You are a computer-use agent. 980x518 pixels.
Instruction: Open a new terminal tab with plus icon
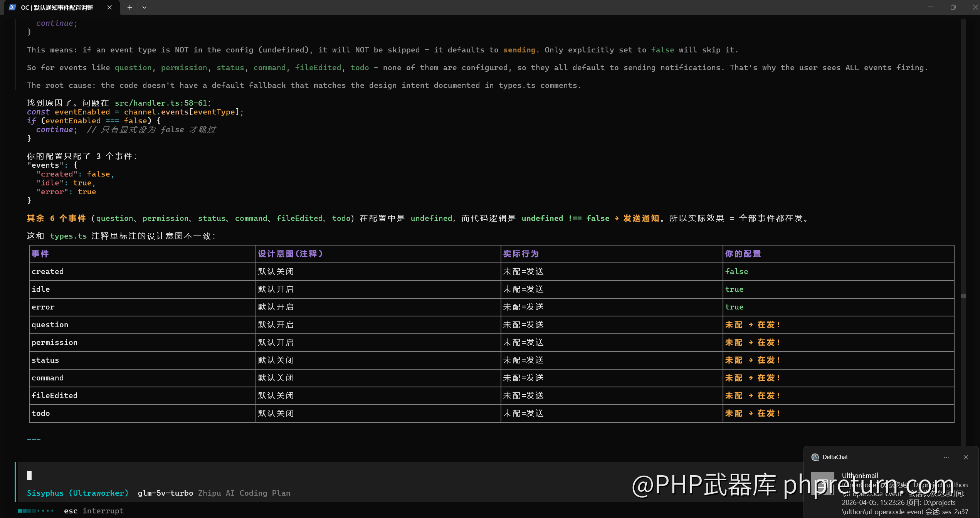click(x=130, y=7)
